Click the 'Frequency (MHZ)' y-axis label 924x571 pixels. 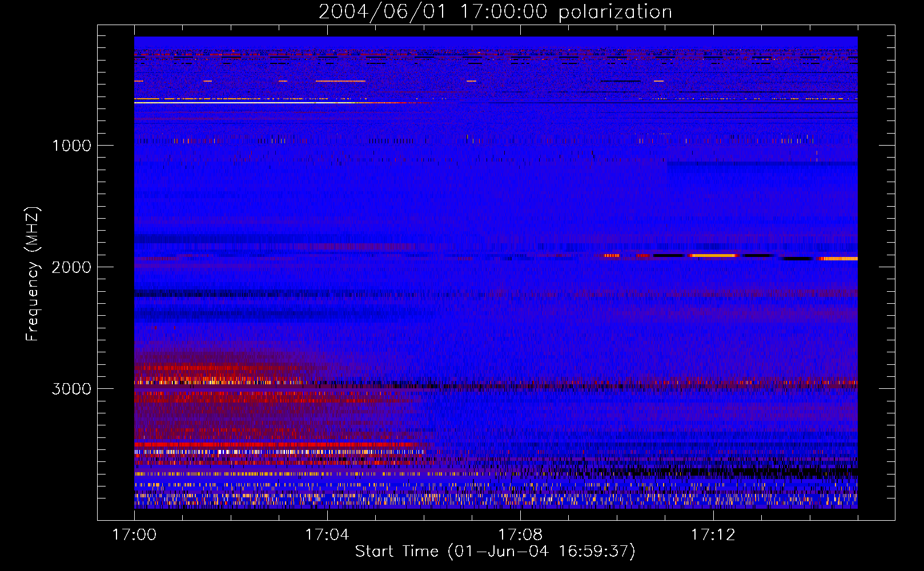pyautogui.click(x=33, y=274)
